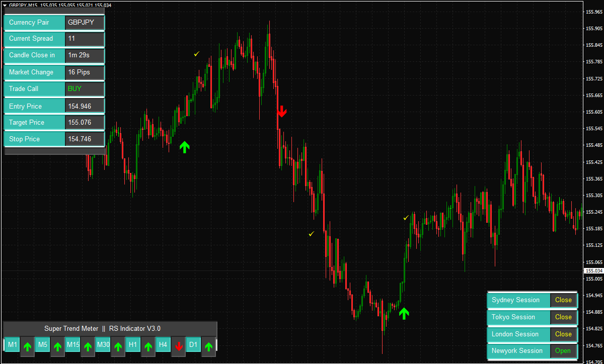
Task: Open the Trade Call BUY value box
Action: [x=85, y=88]
